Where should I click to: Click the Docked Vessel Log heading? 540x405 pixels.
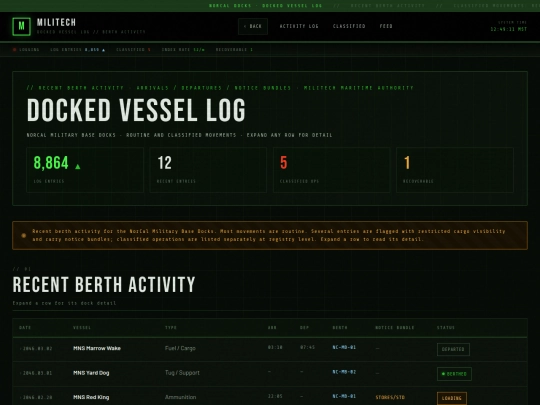(x=136, y=110)
